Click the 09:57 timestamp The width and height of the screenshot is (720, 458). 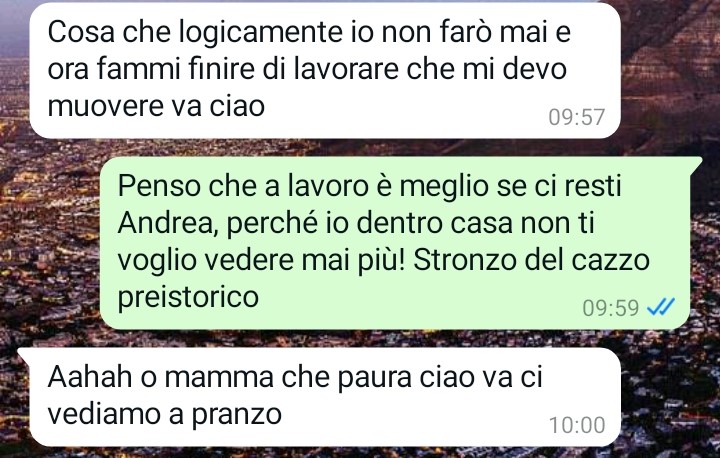(x=577, y=117)
